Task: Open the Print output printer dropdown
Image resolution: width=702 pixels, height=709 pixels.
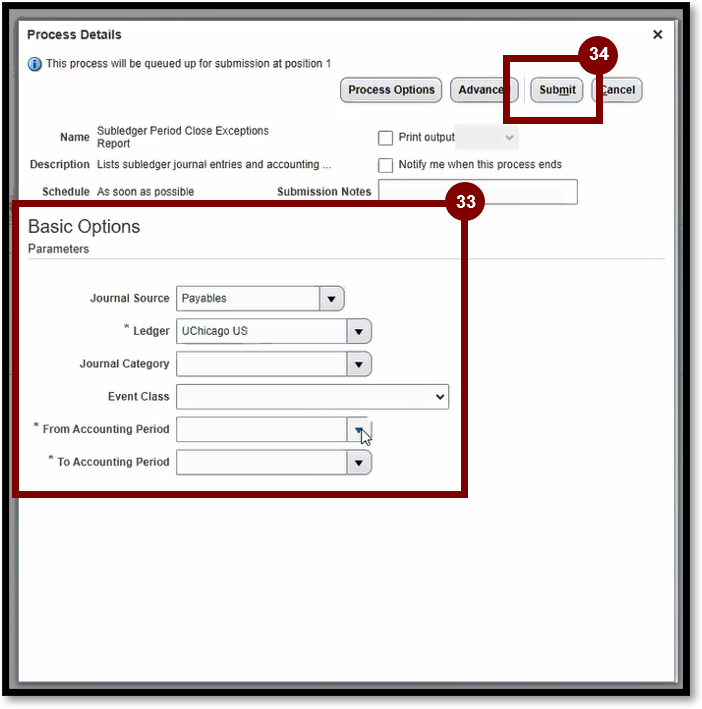Action: [488, 137]
